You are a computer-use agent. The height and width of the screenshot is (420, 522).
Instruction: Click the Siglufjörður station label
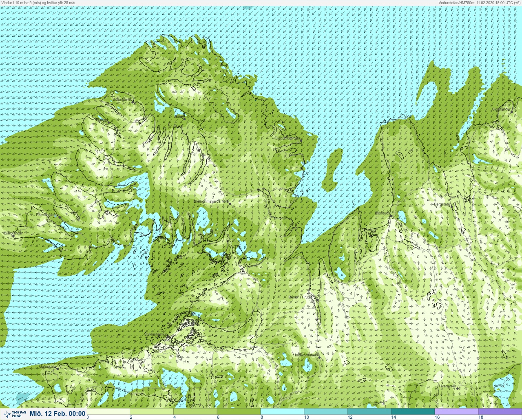click(501, 109)
